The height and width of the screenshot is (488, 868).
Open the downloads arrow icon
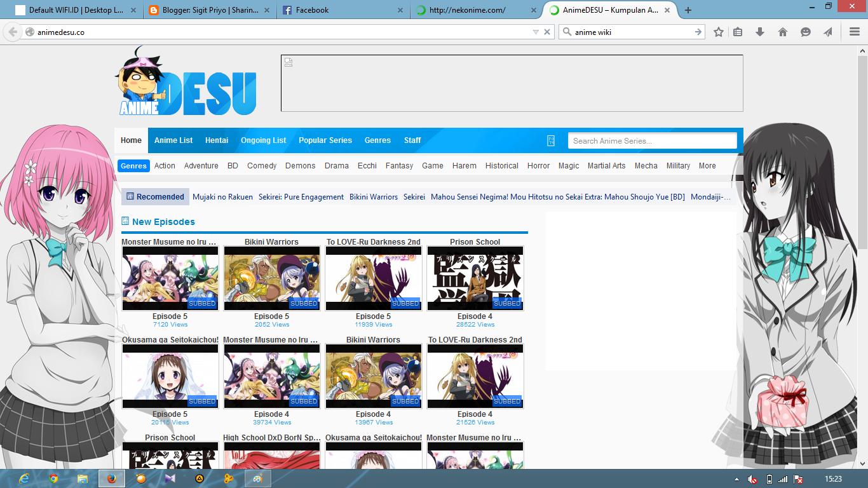point(759,32)
